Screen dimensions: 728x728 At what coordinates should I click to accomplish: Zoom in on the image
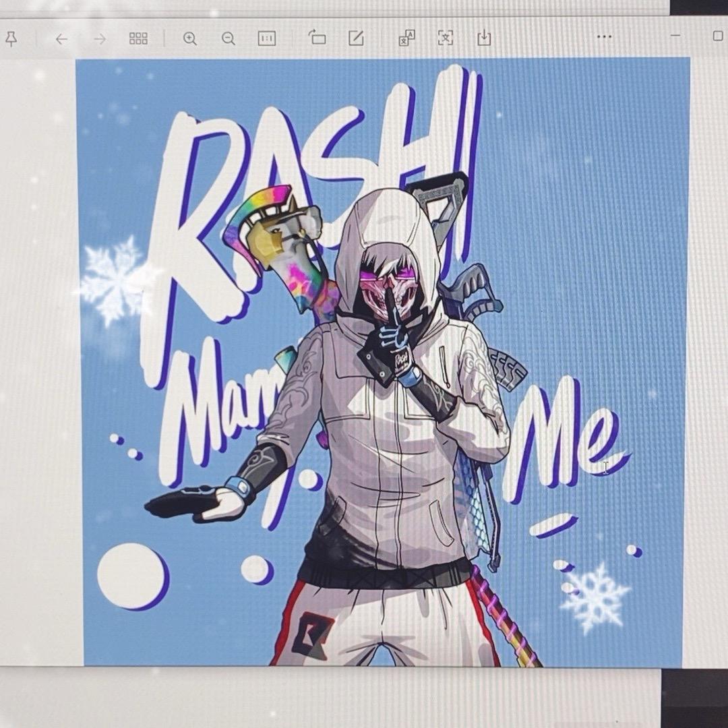190,38
